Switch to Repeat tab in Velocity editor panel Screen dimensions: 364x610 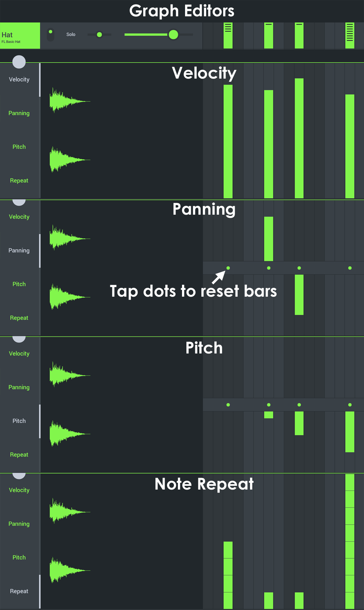[x=19, y=181]
